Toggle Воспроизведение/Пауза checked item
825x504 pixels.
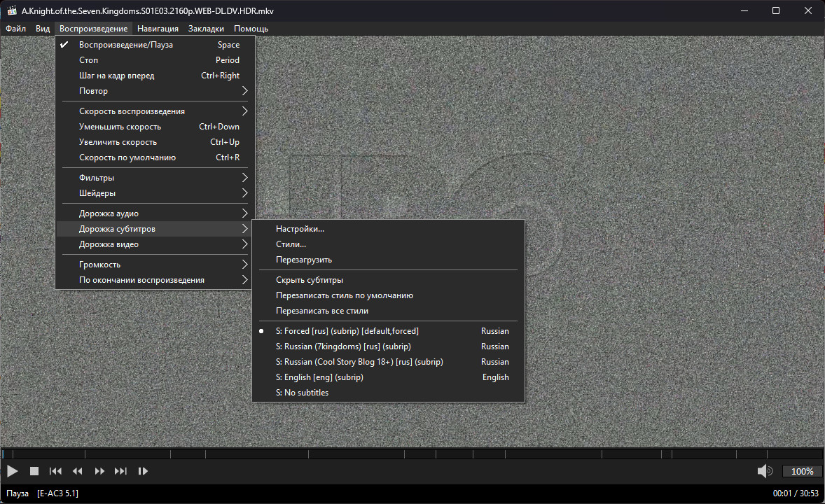coord(126,45)
